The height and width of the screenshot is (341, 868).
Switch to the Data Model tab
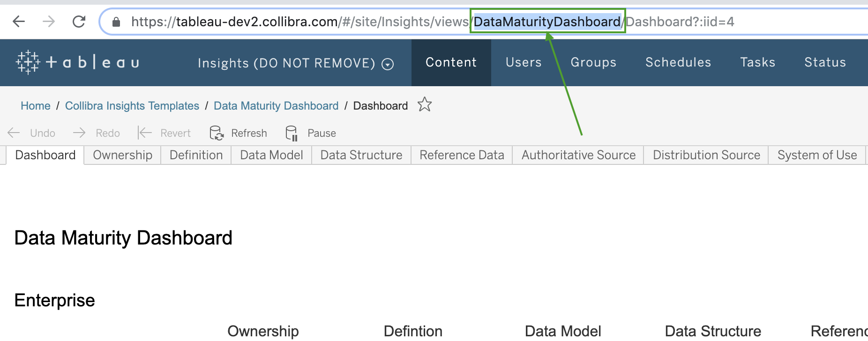coord(271,155)
